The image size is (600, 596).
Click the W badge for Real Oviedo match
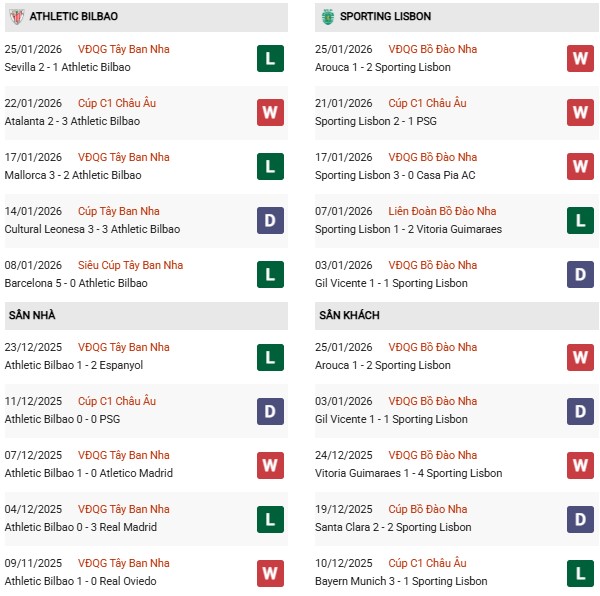[269, 572]
